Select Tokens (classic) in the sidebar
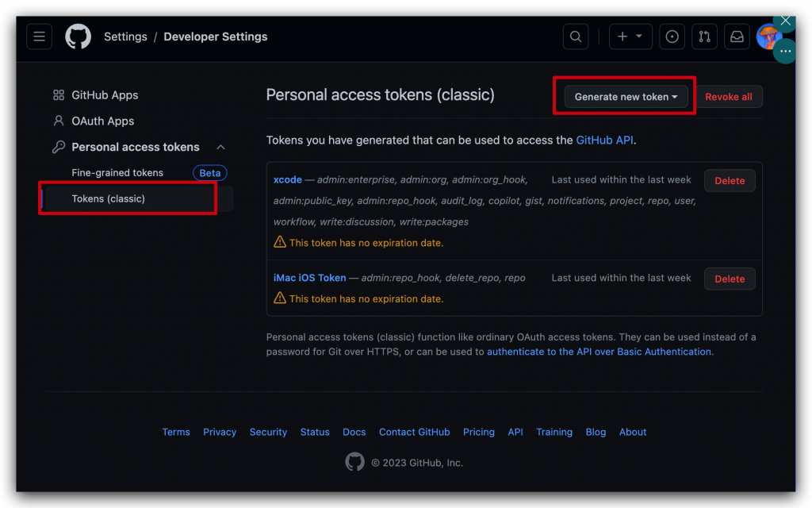The width and height of the screenshot is (812, 508). pyautogui.click(x=109, y=198)
